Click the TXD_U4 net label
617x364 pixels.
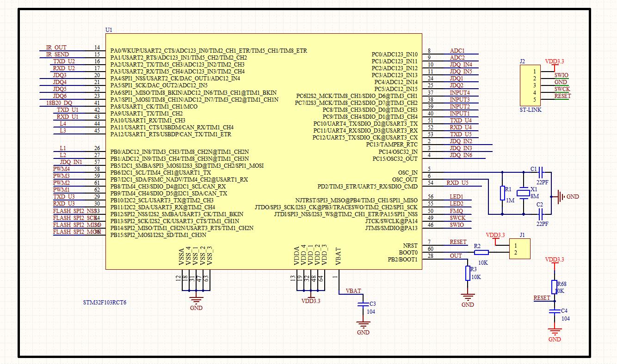click(461, 121)
